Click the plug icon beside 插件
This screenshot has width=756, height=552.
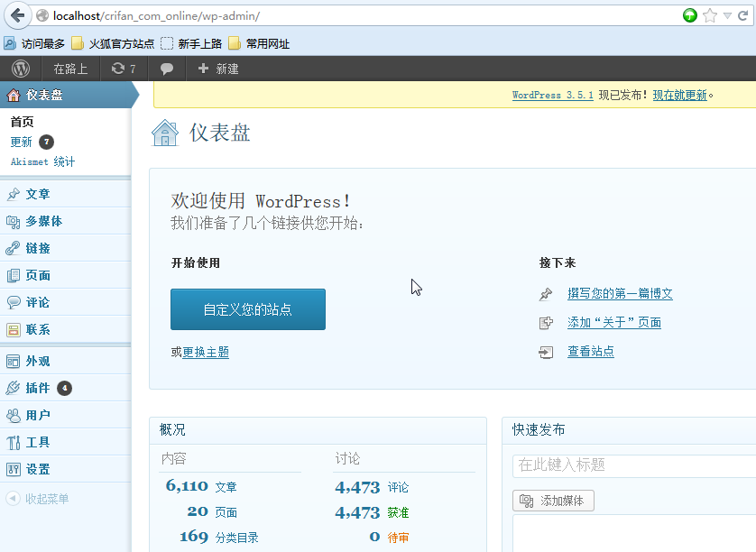point(13,388)
